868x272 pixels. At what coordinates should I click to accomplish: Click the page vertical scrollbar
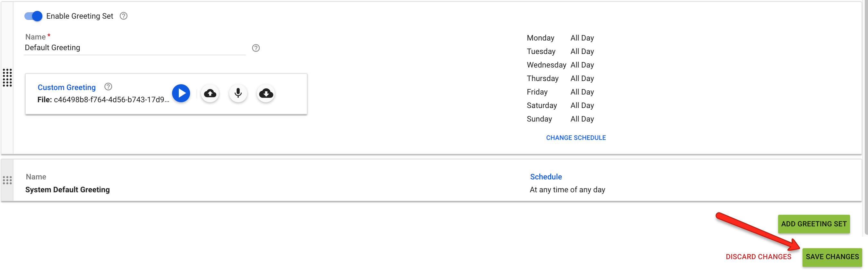click(x=866, y=118)
